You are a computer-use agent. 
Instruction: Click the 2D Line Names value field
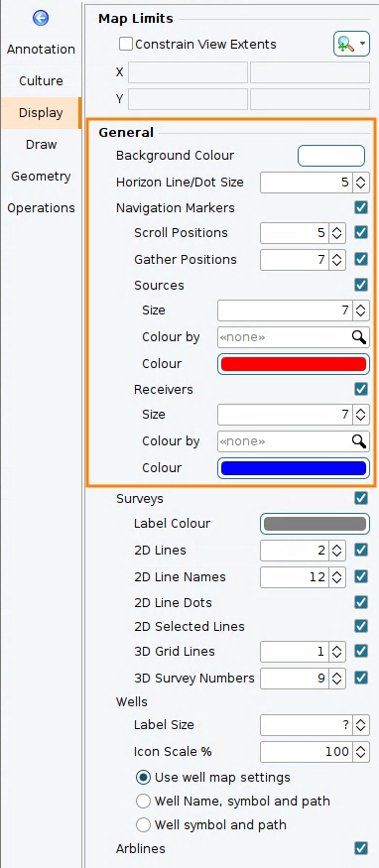tap(295, 576)
